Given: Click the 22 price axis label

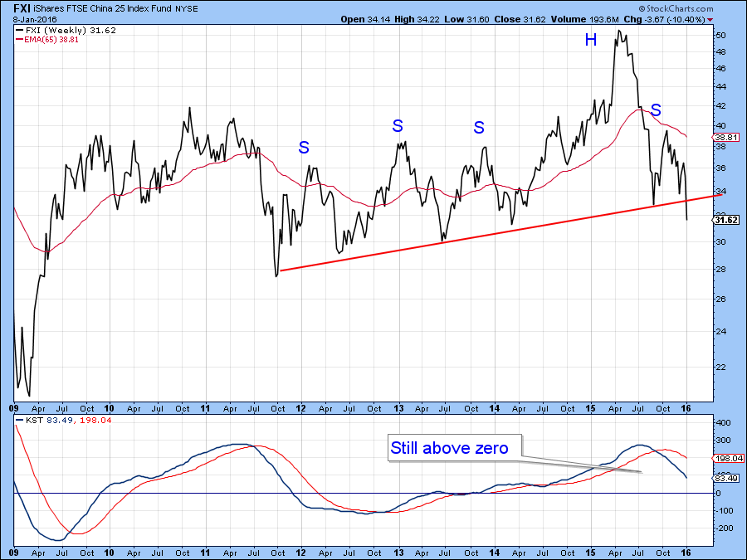Looking at the screenshot, I should [x=720, y=368].
